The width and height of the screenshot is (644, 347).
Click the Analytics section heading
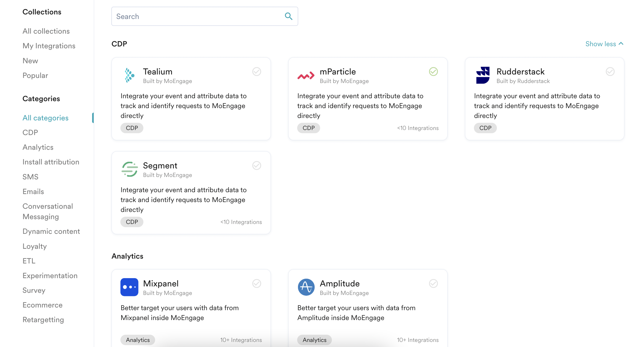127,256
